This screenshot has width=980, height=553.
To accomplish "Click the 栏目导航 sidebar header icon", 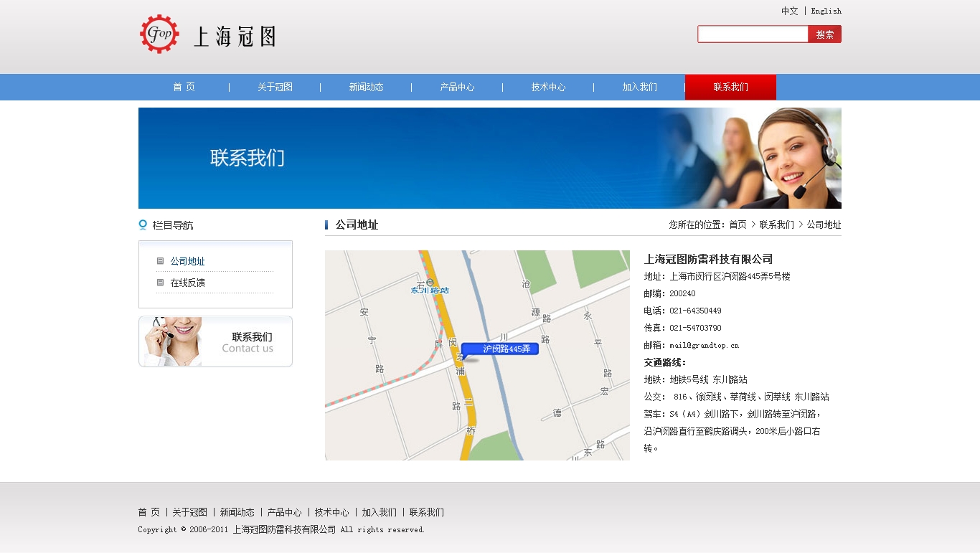I will [x=143, y=225].
